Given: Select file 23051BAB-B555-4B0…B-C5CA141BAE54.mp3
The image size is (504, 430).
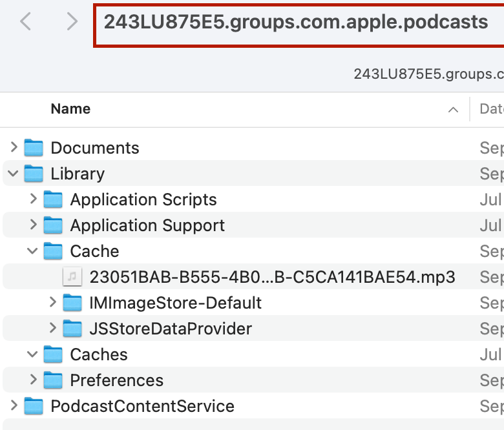Looking at the screenshot, I should 272,277.
